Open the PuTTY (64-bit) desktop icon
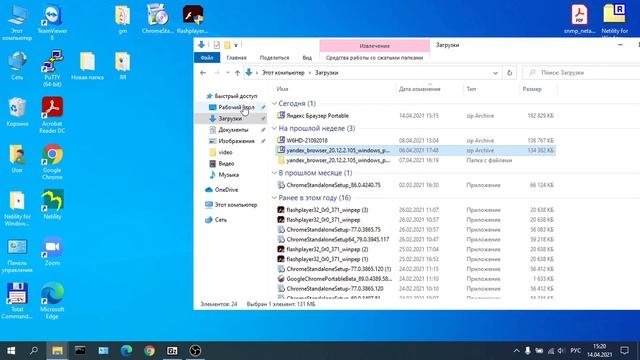Screen dimensions: 640x360 [52, 68]
